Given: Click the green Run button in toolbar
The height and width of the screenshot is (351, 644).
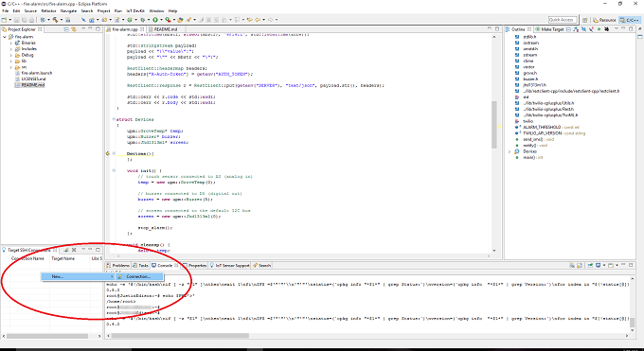Looking at the screenshot, I should [155, 20].
